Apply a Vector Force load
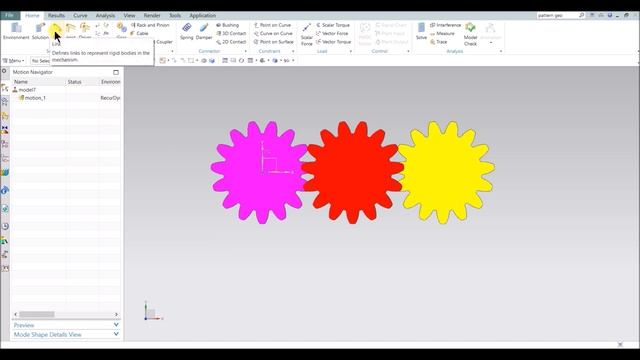This screenshot has height=360, width=640. point(332,33)
